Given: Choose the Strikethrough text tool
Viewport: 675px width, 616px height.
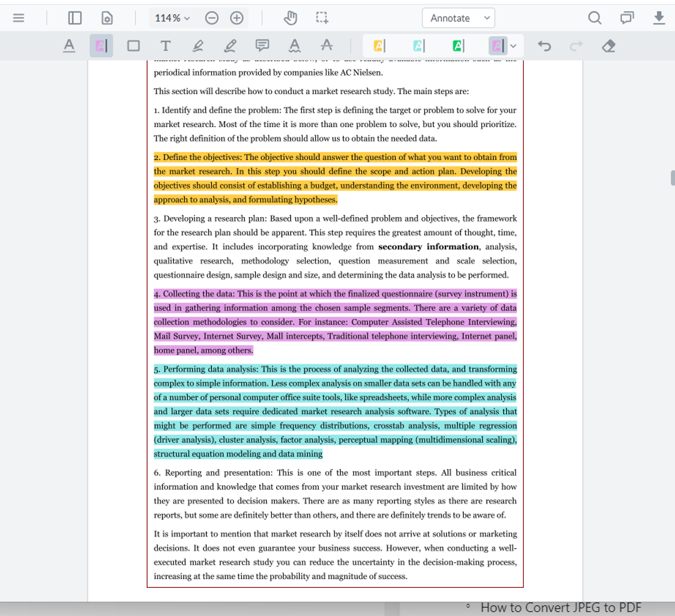Looking at the screenshot, I should pyautogui.click(x=327, y=45).
